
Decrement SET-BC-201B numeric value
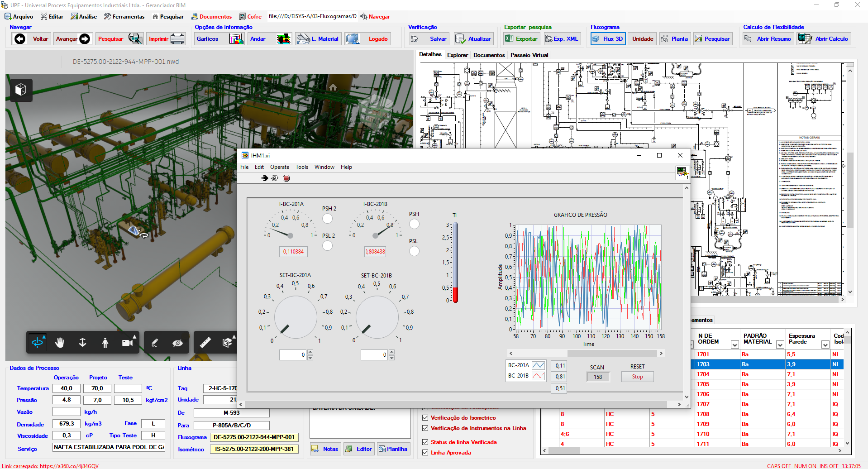[x=391, y=358]
